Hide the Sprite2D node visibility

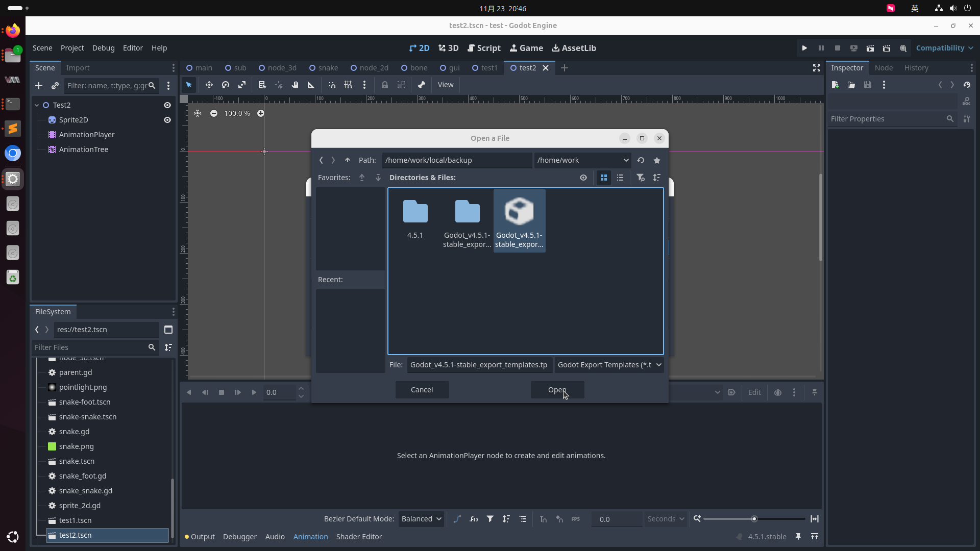click(167, 120)
